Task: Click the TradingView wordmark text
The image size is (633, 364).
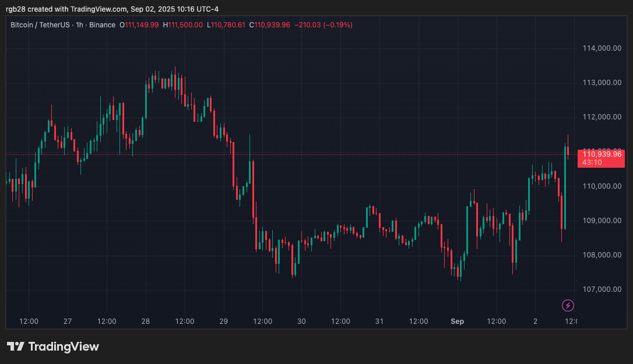Action: [x=64, y=347]
